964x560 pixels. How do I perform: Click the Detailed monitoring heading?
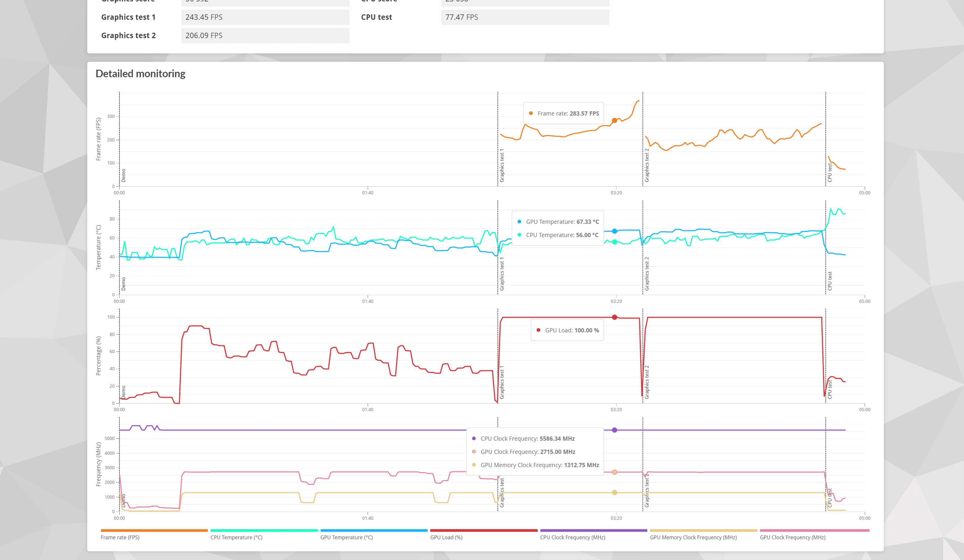click(x=140, y=73)
